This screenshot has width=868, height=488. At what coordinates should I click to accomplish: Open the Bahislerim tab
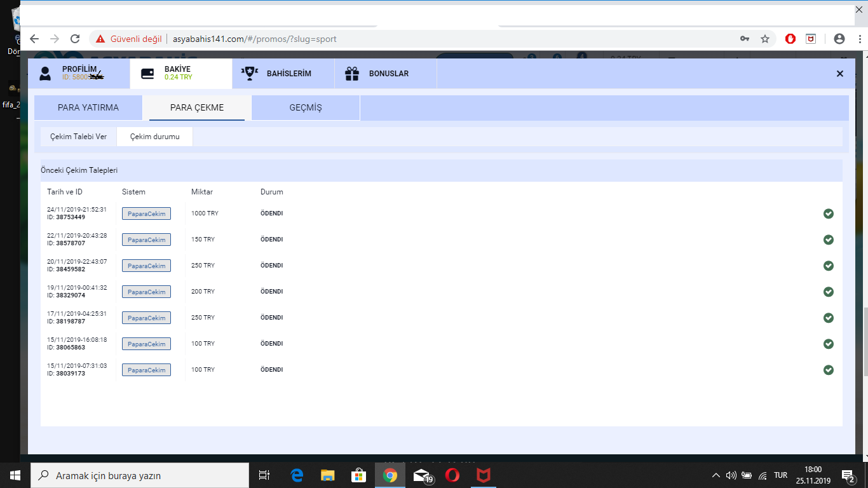(x=283, y=73)
